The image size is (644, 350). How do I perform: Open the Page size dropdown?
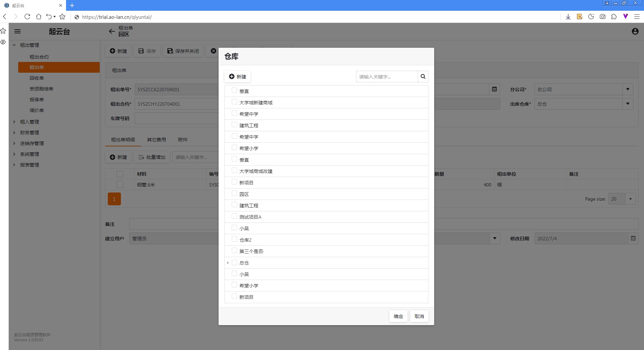[631, 199]
